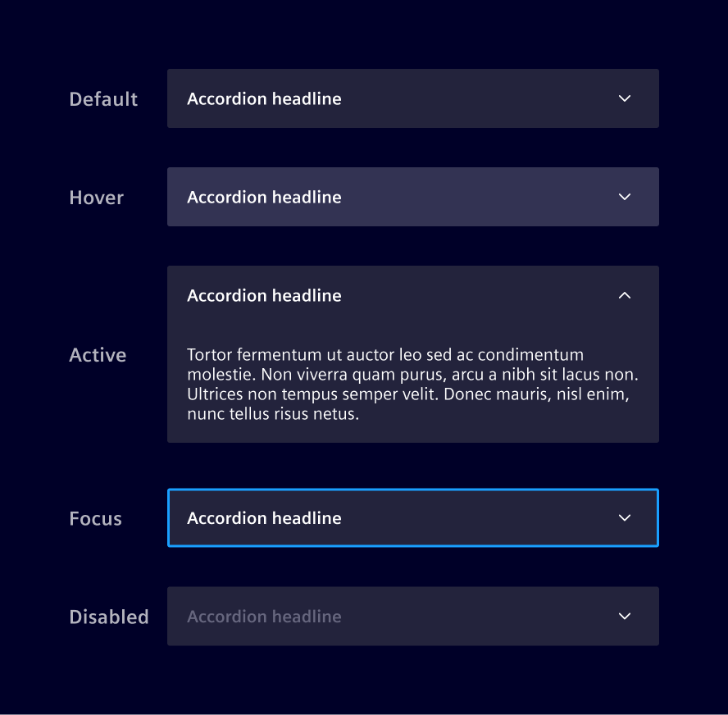Click empty middle area of Focus accordion bar
The image size is (728, 715).
click(x=475, y=518)
